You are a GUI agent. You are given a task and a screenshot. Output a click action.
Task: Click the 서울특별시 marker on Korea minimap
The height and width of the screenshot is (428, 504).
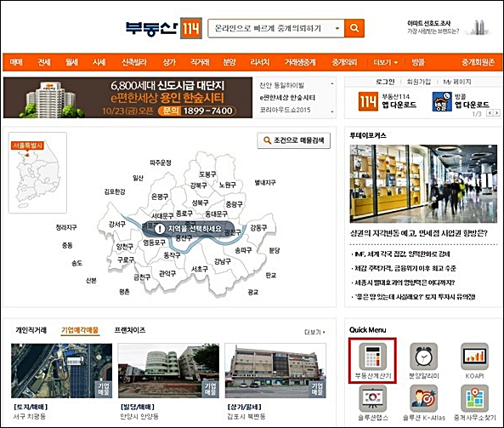click(27, 146)
